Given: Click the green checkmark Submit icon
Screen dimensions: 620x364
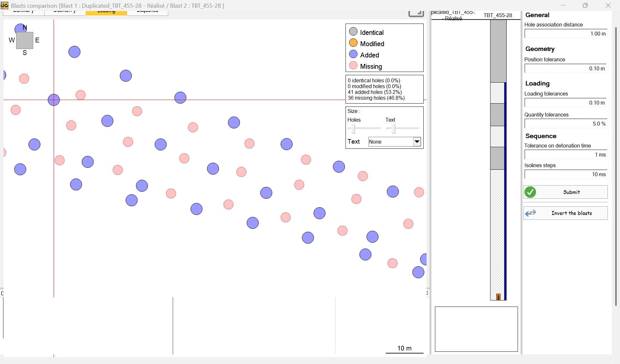Looking at the screenshot, I should point(530,192).
